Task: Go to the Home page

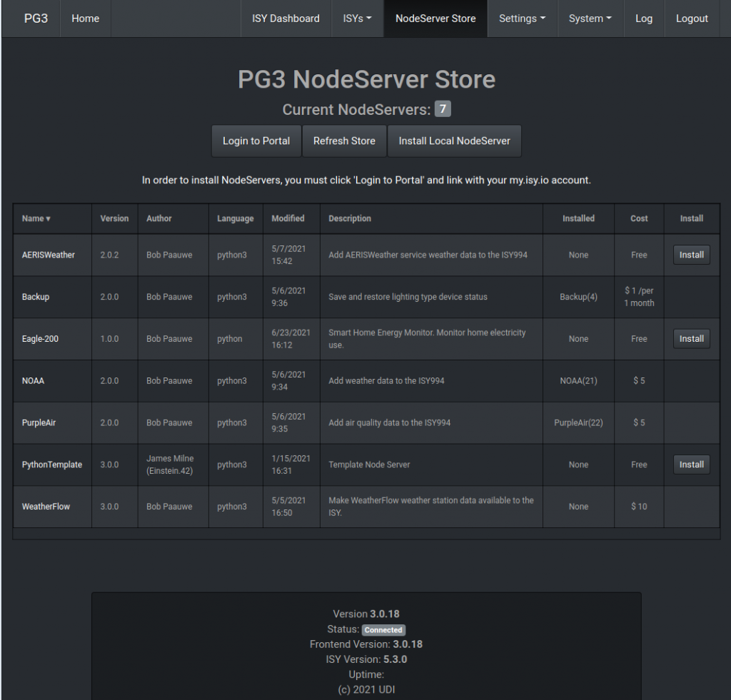Action: (86, 19)
